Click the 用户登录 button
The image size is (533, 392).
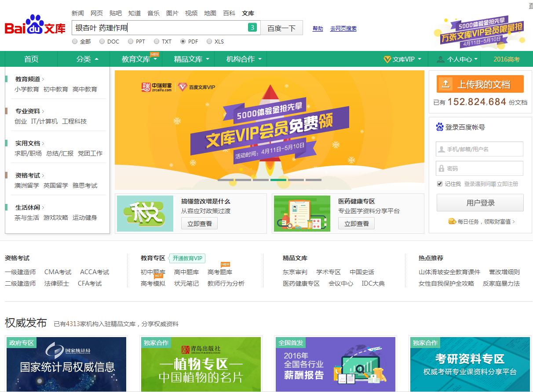click(x=480, y=203)
